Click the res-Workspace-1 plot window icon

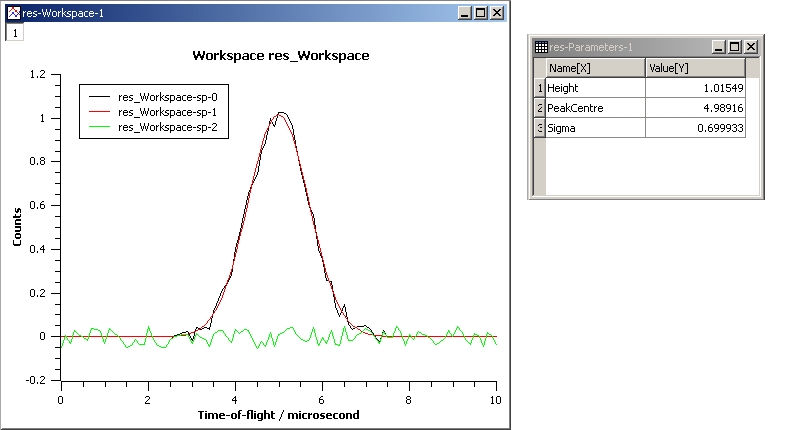pyautogui.click(x=13, y=13)
